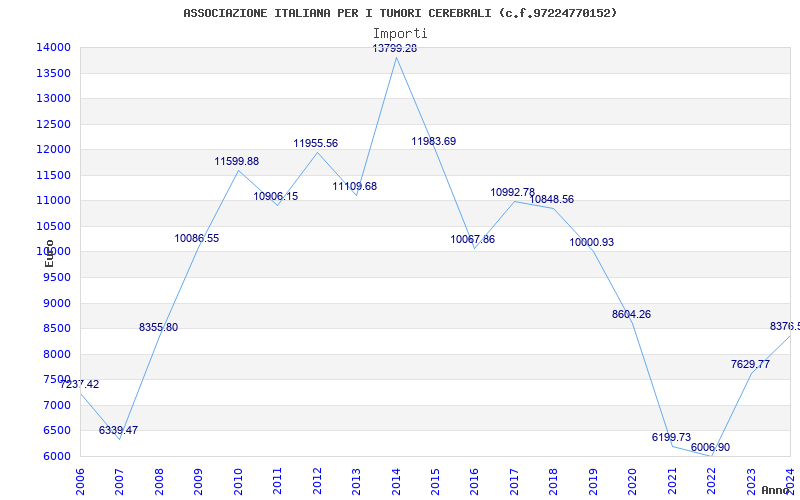Select data label 6339.47
Image resolution: width=800 pixels, height=500 pixels.
pyautogui.click(x=118, y=430)
